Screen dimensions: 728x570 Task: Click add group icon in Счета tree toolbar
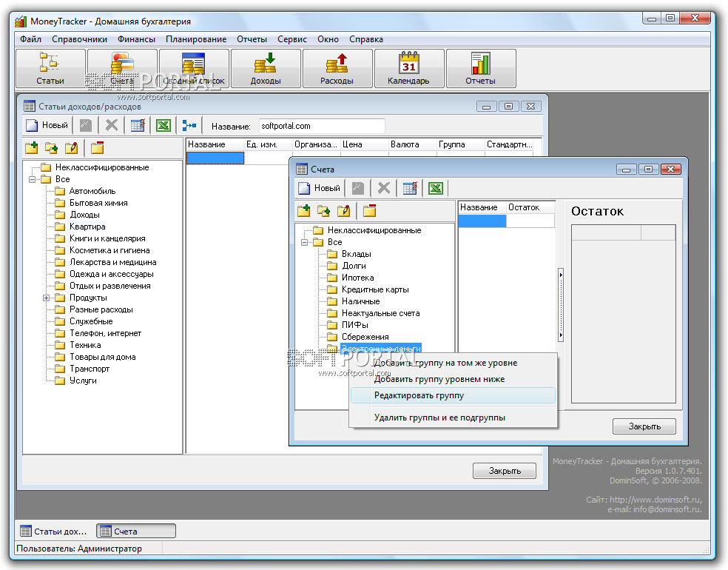click(x=303, y=211)
